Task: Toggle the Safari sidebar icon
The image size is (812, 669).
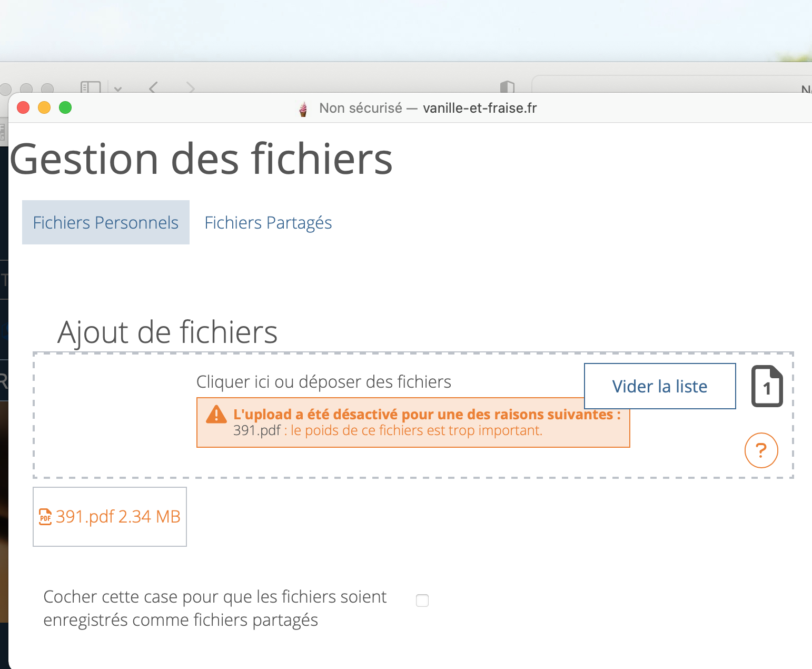Action: pyautogui.click(x=91, y=87)
